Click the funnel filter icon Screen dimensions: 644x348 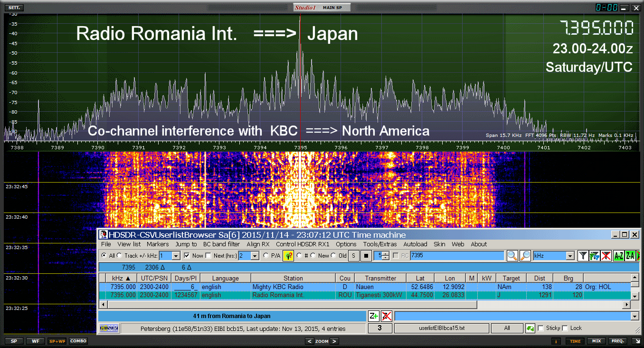click(583, 256)
